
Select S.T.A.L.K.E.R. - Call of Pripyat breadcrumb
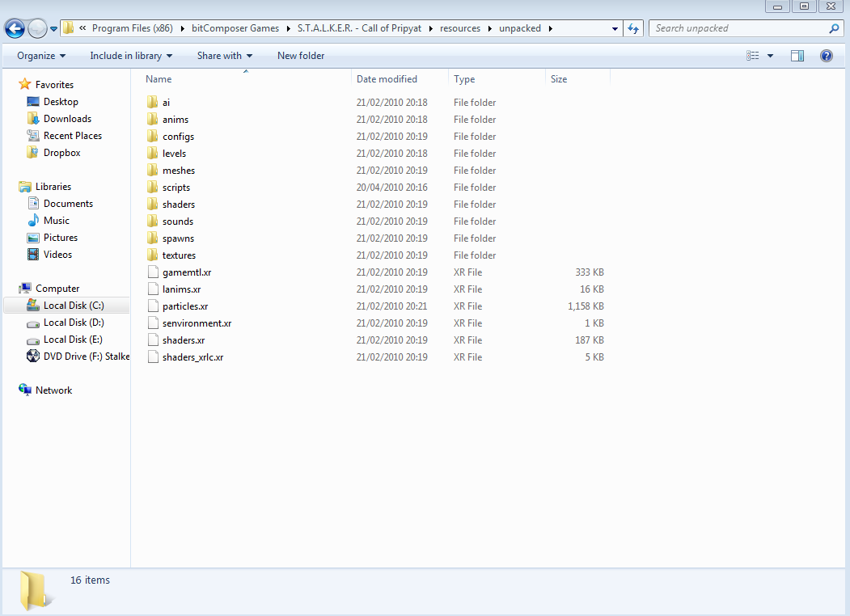359,28
